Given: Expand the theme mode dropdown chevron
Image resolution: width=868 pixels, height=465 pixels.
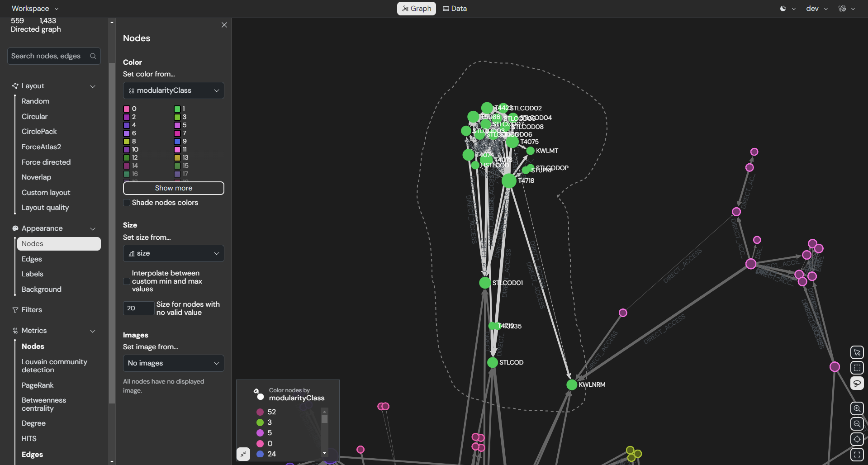Looking at the screenshot, I should tap(794, 9).
